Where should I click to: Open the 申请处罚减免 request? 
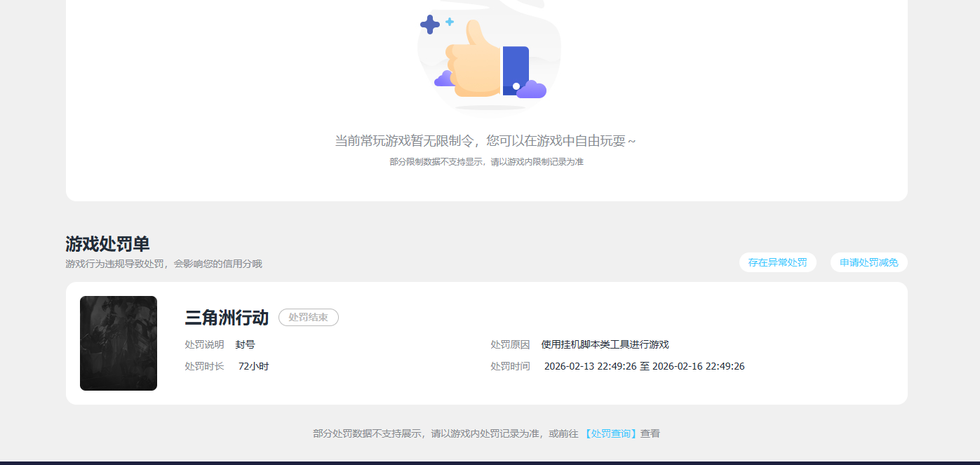pyautogui.click(x=869, y=262)
